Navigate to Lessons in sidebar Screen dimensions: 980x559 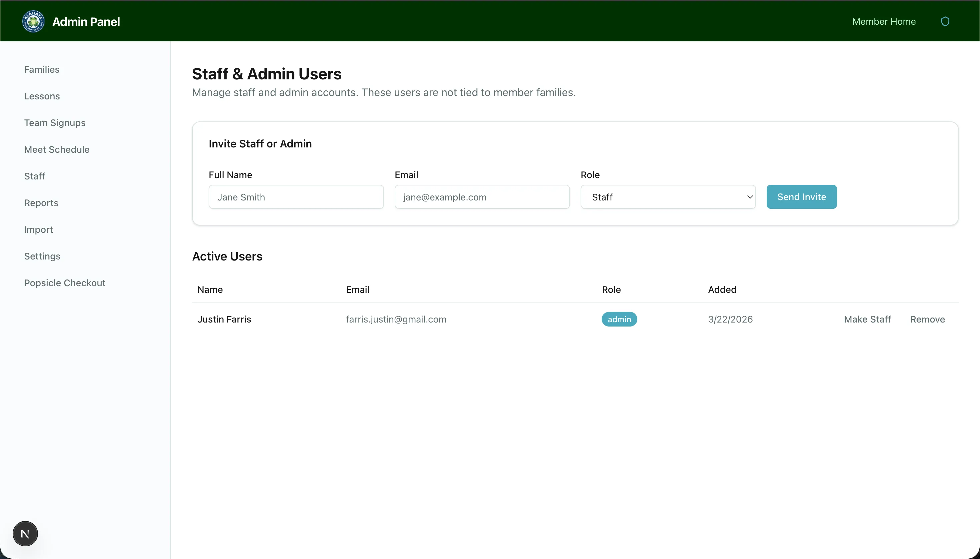coord(42,96)
